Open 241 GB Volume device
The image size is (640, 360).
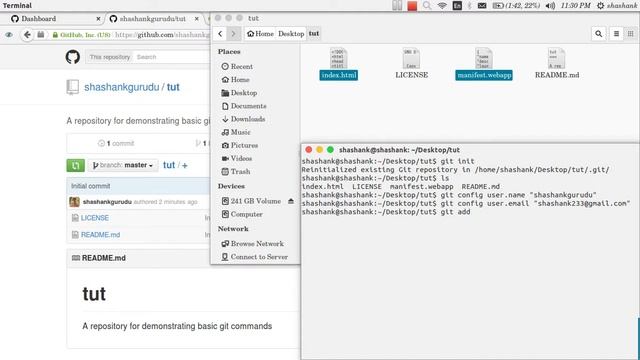[x=251, y=201]
